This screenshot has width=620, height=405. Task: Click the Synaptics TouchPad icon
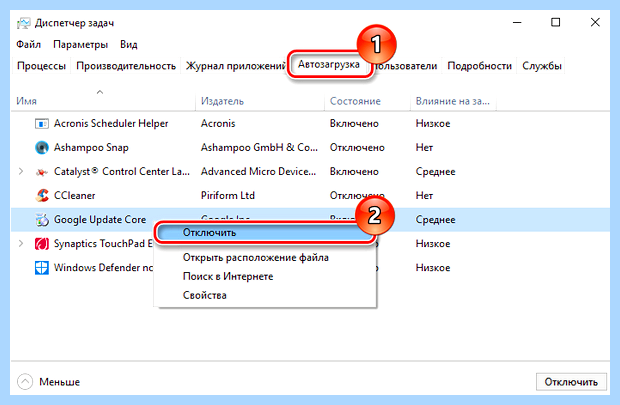[42, 244]
